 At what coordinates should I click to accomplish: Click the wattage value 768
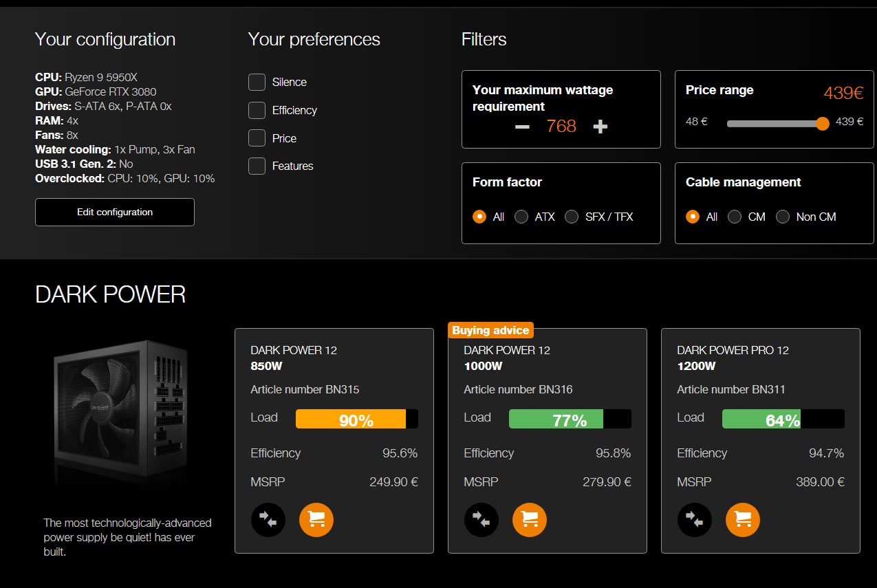pos(561,127)
